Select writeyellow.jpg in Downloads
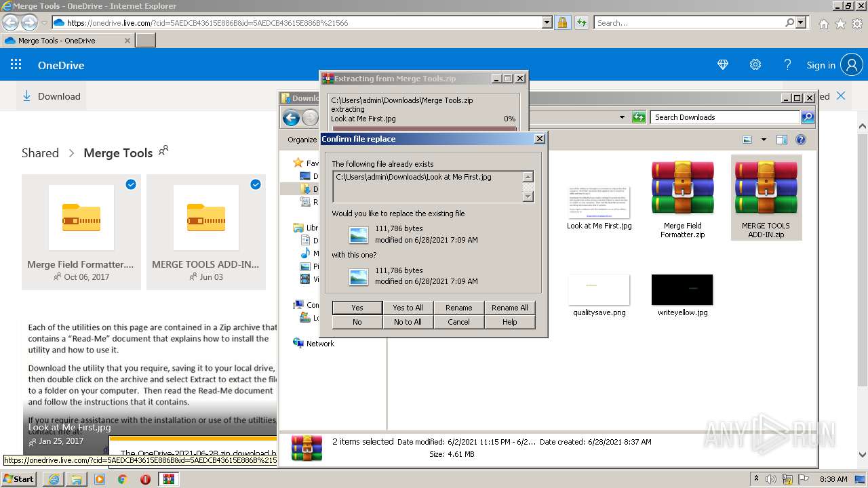The height and width of the screenshot is (488, 868). [x=682, y=296]
